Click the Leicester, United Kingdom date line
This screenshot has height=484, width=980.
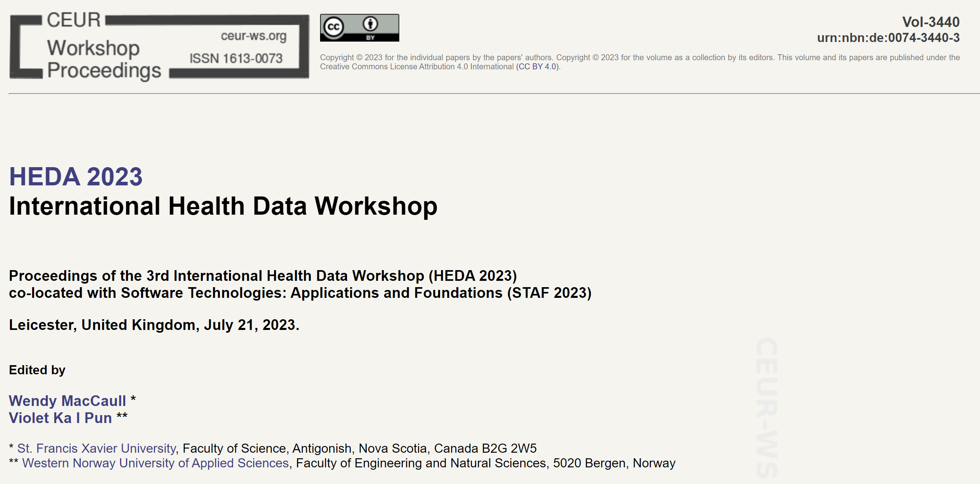pyautogui.click(x=154, y=325)
